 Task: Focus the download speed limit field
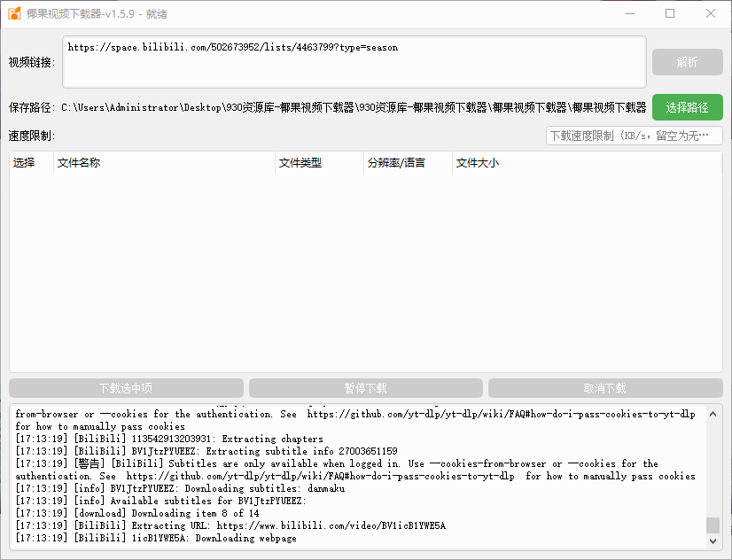click(x=634, y=136)
